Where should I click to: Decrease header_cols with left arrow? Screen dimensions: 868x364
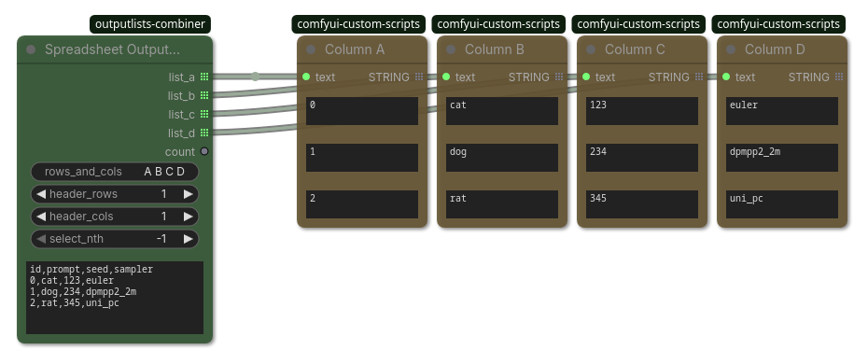point(41,217)
